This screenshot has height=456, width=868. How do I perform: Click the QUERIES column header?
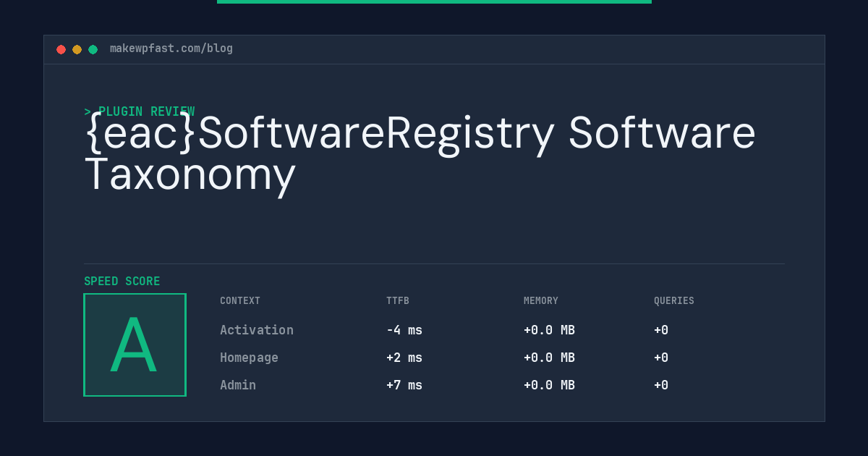(x=674, y=301)
